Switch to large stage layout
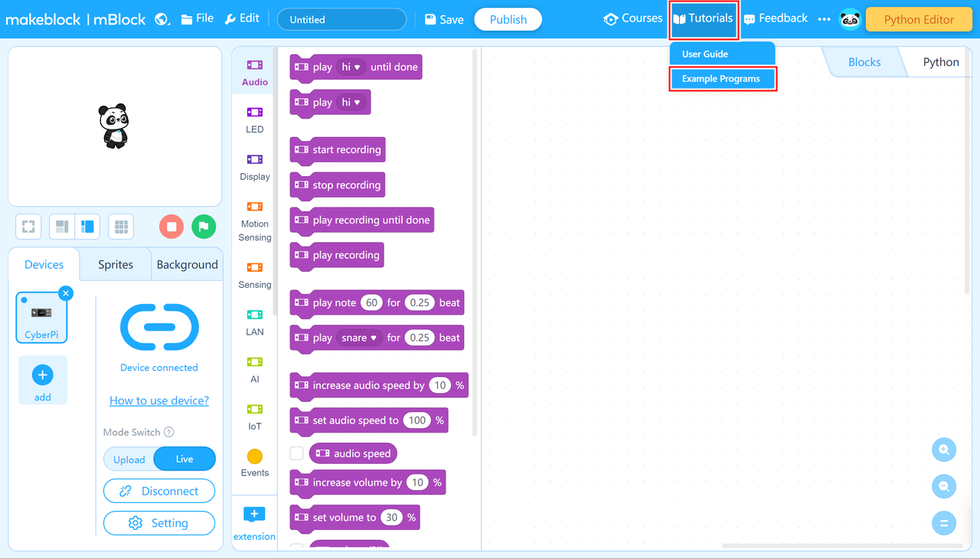The image size is (980, 559). 87,227
